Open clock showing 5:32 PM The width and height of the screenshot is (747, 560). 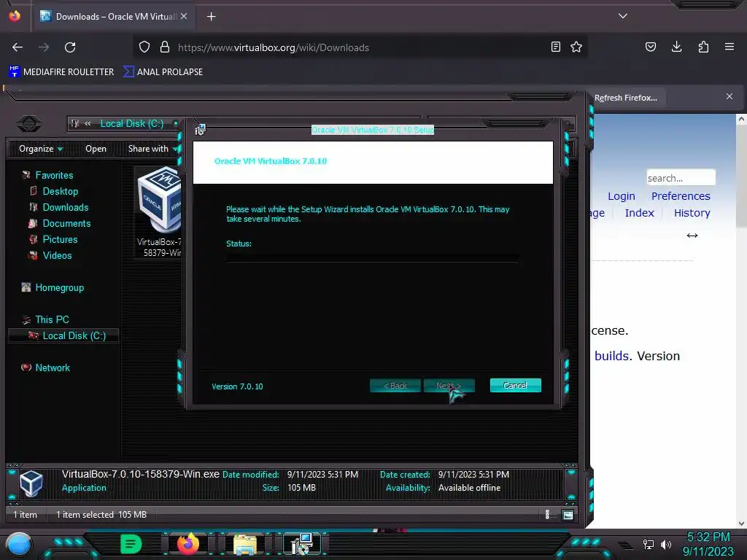pyautogui.click(x=708, y=537)
